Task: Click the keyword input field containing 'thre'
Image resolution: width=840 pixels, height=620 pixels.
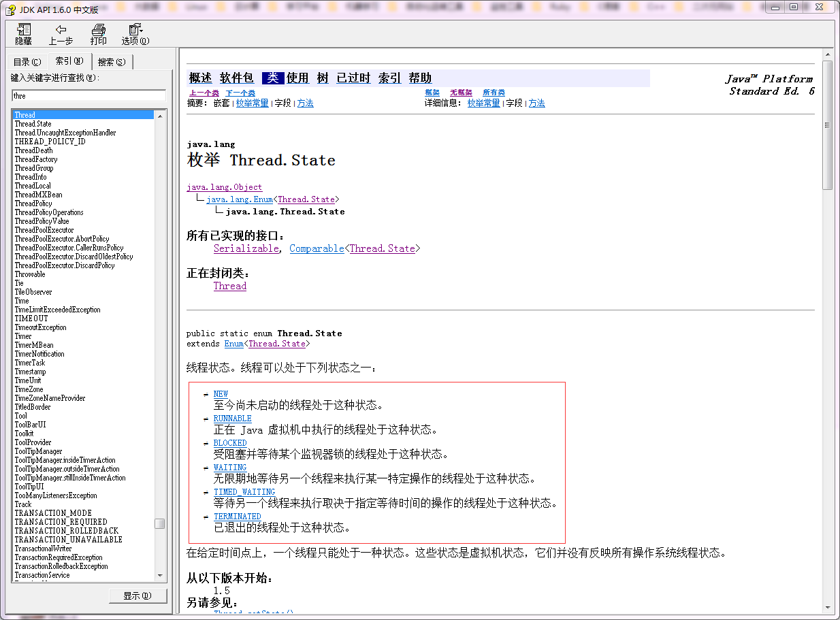Action: click(x=88, y=96)
